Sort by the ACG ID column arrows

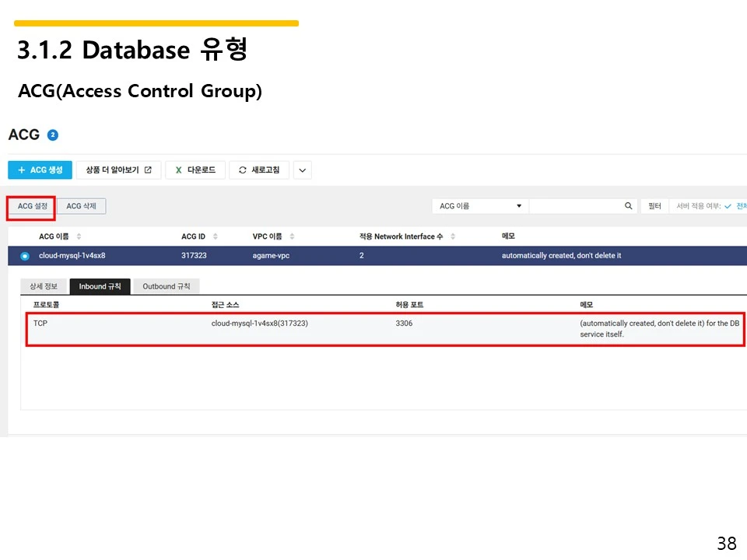(216, 236)
